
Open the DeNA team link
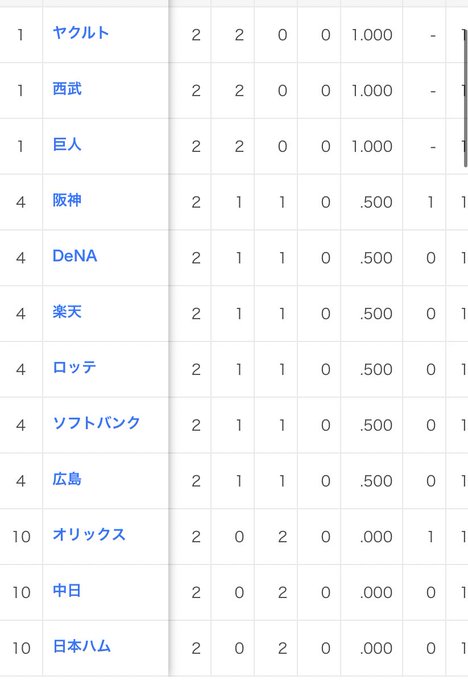tap(75, 256)
